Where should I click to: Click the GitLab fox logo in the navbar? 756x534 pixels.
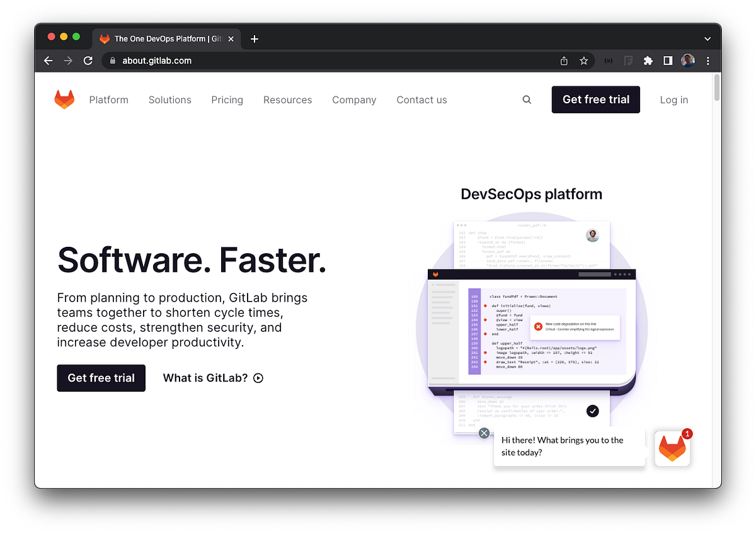click(64, 99)
